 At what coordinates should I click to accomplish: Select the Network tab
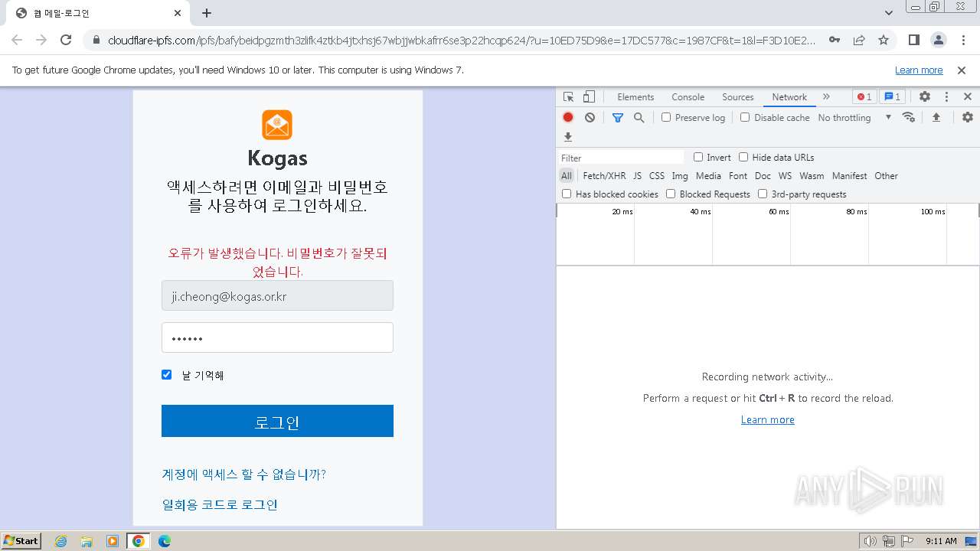(789, 97)
